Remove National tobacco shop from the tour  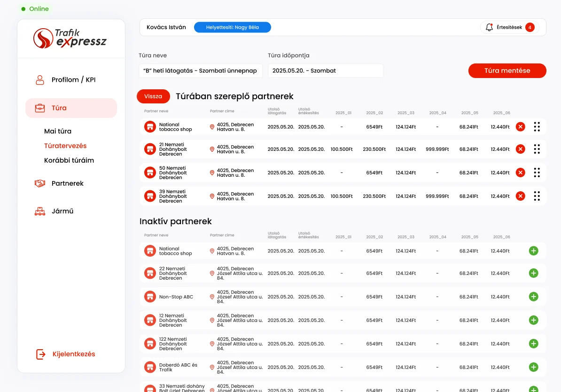[x=520, y=127]
